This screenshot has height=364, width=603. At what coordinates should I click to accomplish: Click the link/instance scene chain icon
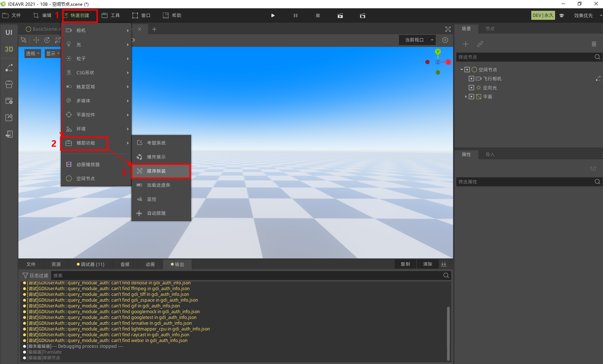[x=480, y=44]
